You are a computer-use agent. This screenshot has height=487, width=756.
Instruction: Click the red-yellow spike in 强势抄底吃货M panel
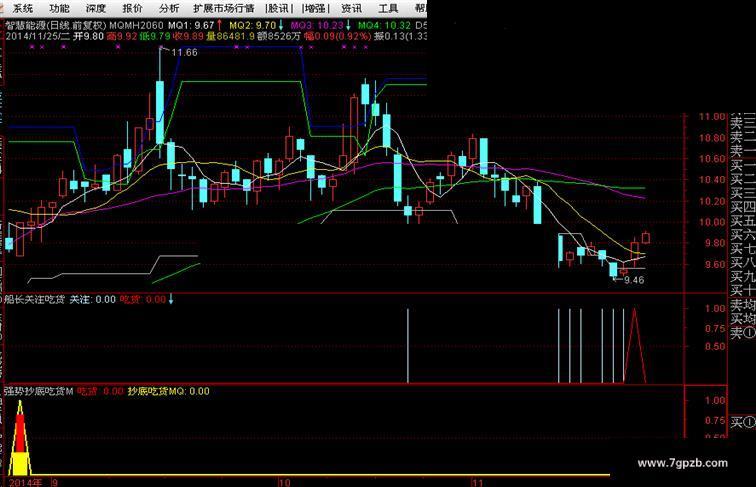pos(20,438)
